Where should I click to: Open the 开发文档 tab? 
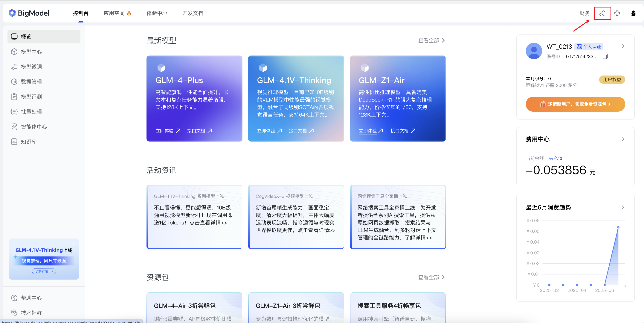click(x=193, y=13)
